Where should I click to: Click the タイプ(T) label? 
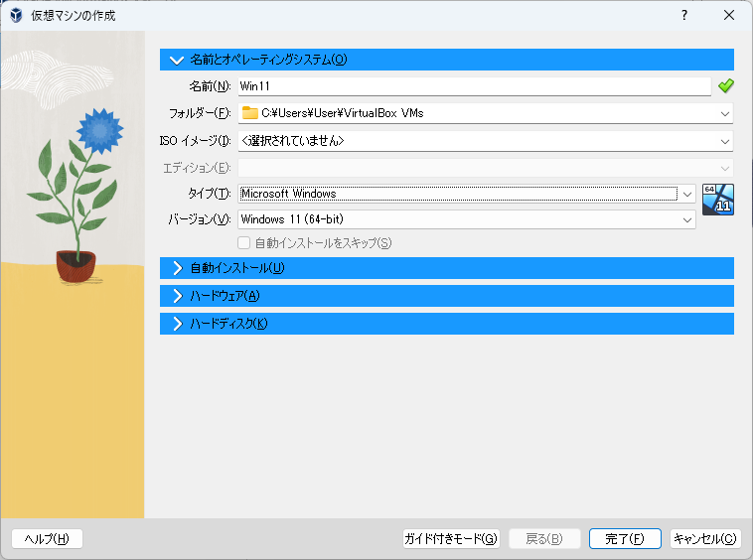(x=210, y=194)
